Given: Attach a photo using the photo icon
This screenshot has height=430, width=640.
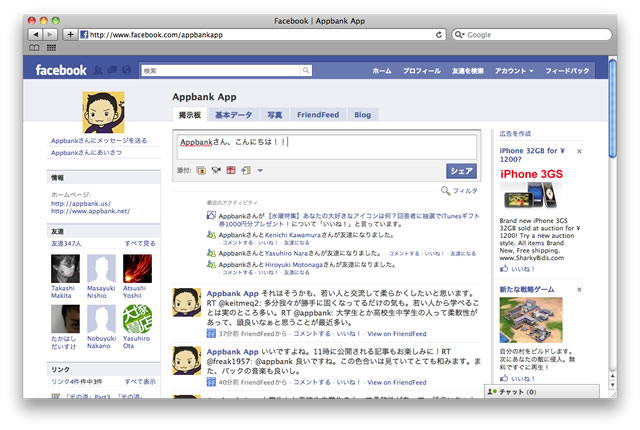Looking at the screenshot, I should (x=201, y=171).
